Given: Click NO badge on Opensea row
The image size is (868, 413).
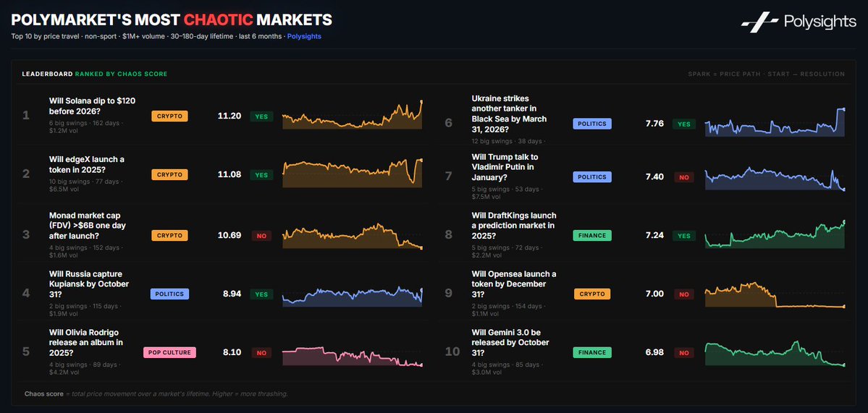Looking at the screenshot, I should tap(684, 294).
